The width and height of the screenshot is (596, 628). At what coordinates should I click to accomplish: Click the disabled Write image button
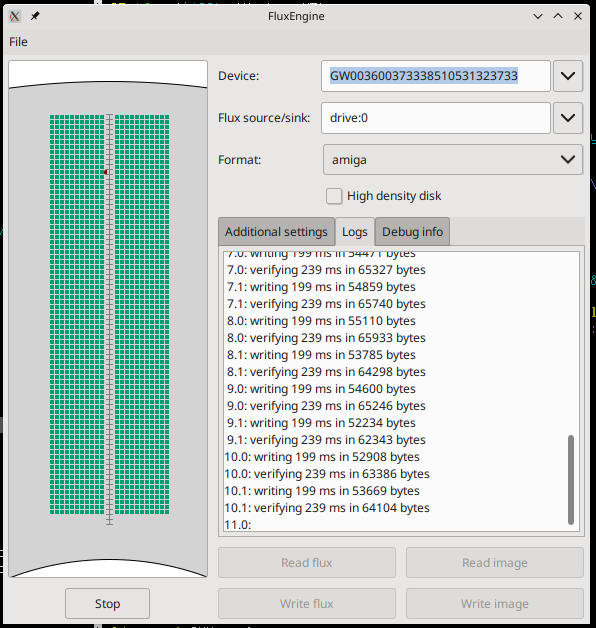(x=495, y=604)
